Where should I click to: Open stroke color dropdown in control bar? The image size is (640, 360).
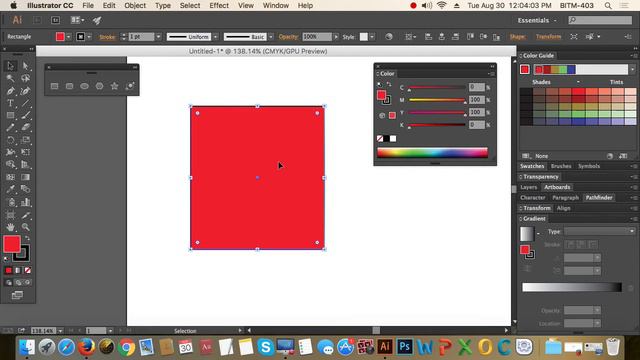(x=89, y=37)
